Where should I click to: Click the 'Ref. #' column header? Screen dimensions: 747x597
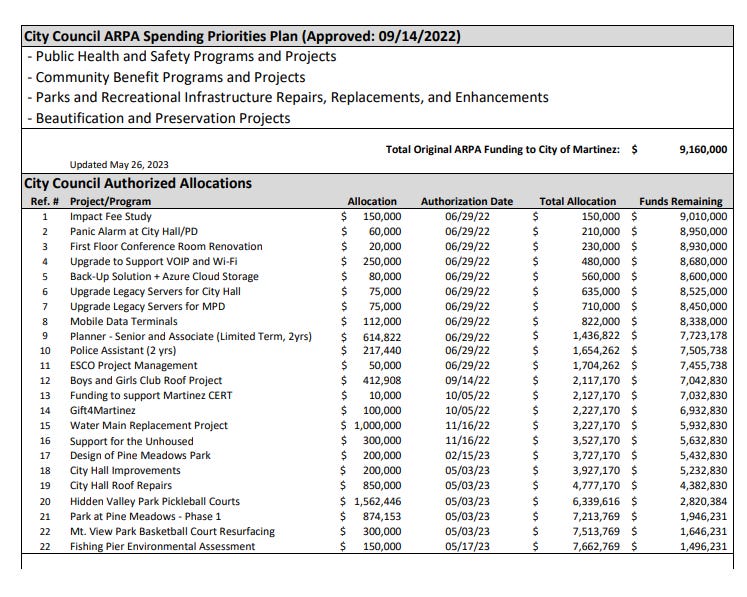[x=45, y=202]
